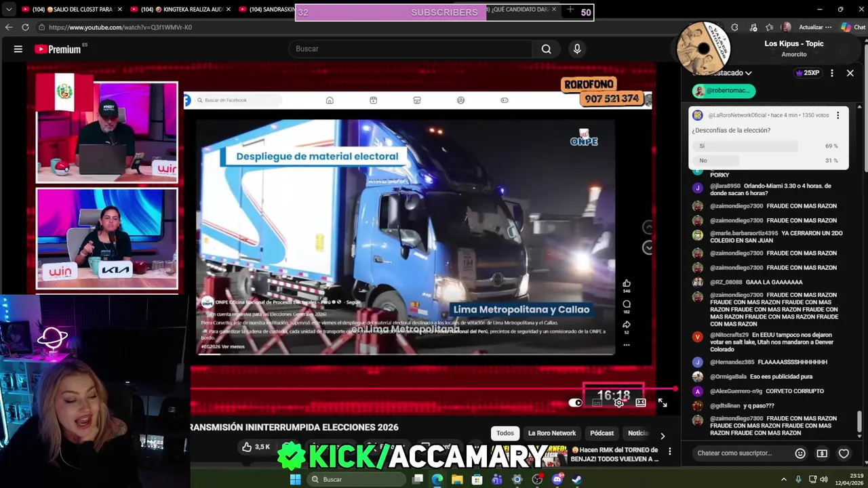Open the chat Super Chat purchase icon
The height and width of the screenshot is (488, 868).
[x=822, y=453]
